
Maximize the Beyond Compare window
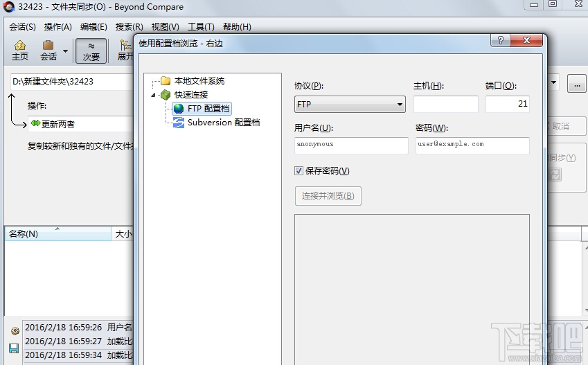pyautogui.click(x=553, y=3)
